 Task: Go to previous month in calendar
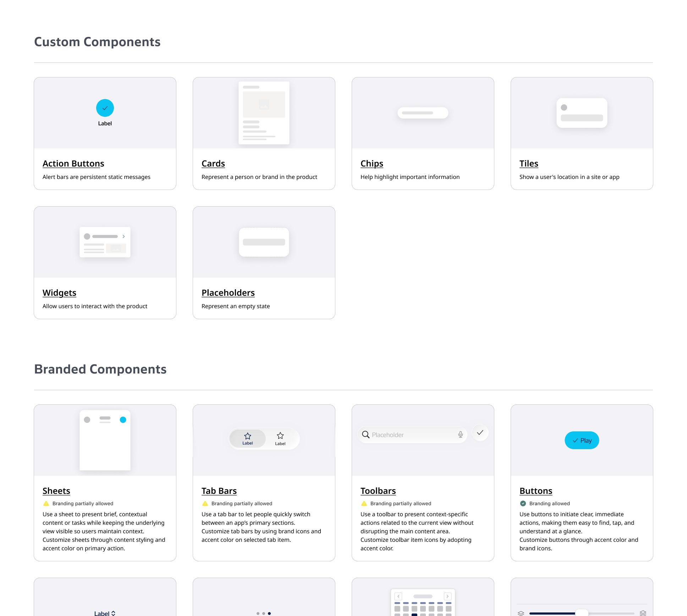398,596
